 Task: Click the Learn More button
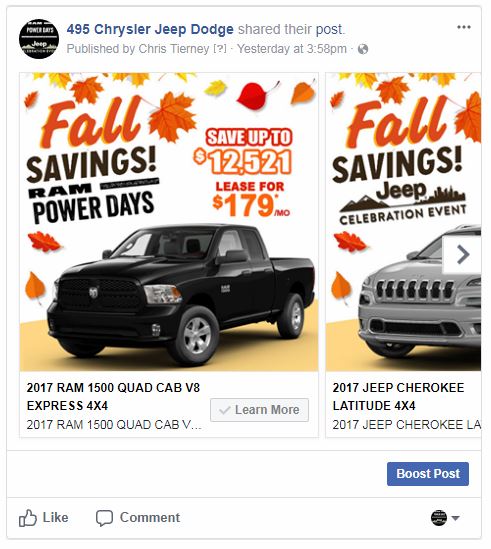point(259,410)
